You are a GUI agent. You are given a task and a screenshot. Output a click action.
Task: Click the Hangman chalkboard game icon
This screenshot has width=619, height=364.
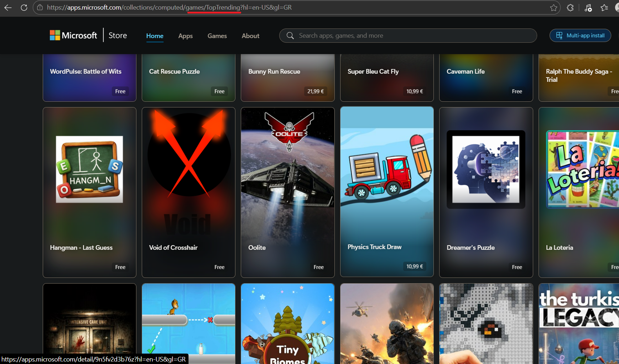click(89, 169)
